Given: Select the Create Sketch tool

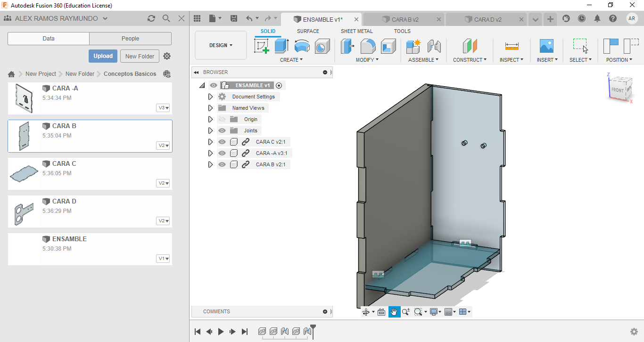Looking at the screenshot, I should click(262, 46).
